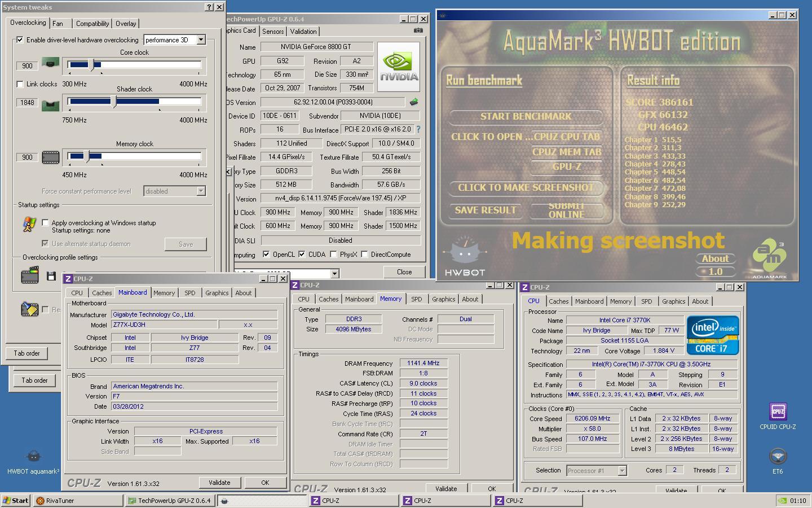The height and width of the screenshot is (508, 812).
Task: Switch to the Fan tab in System tweaks
Action: pyautogui.click(x=58, y=24)
